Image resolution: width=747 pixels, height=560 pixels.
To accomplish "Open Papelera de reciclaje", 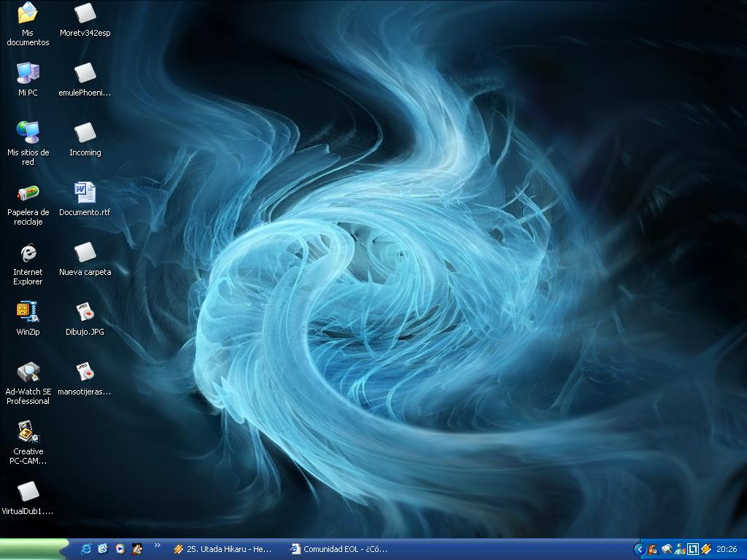I will (28, 193).
